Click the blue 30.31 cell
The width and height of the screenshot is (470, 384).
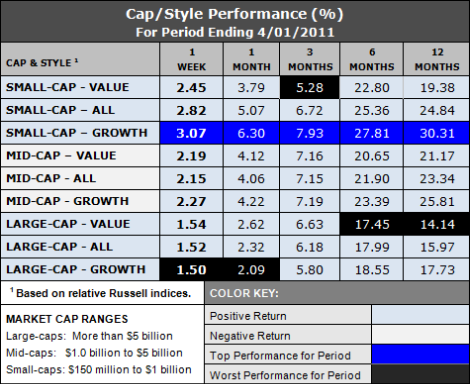437,133
